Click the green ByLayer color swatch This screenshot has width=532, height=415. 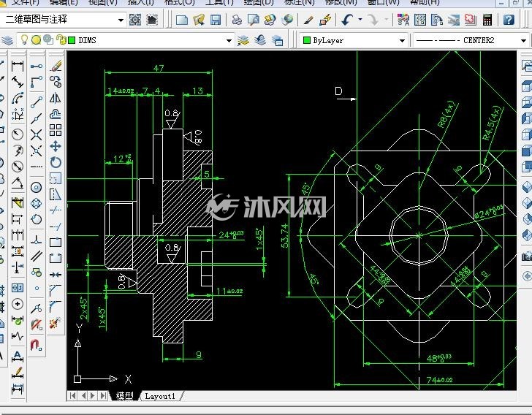[x=307, y=40]
